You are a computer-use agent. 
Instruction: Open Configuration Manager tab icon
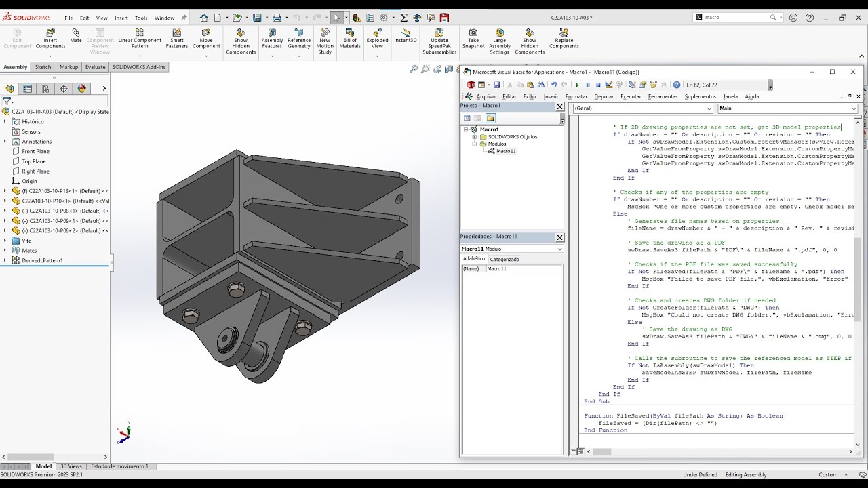45,89
